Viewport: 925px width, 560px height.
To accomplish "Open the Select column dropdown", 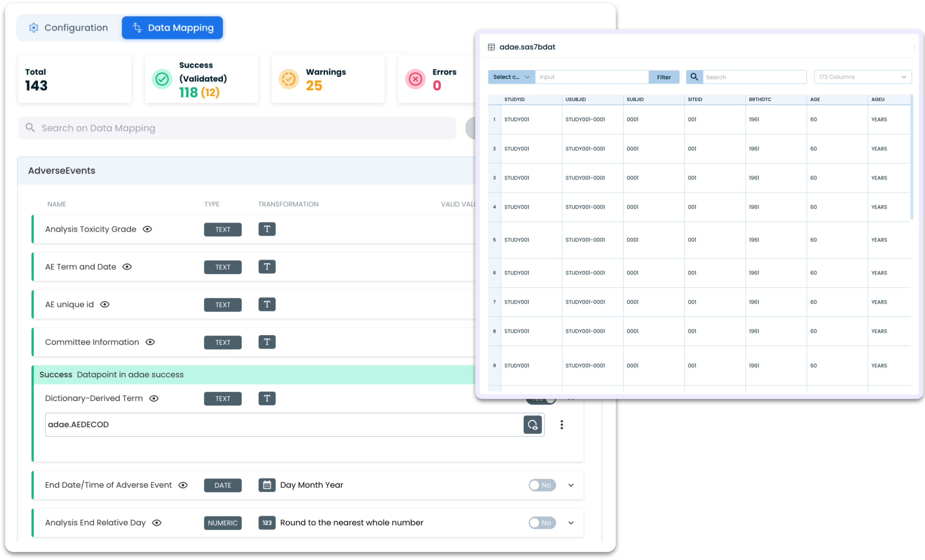I will coord(511,77).
